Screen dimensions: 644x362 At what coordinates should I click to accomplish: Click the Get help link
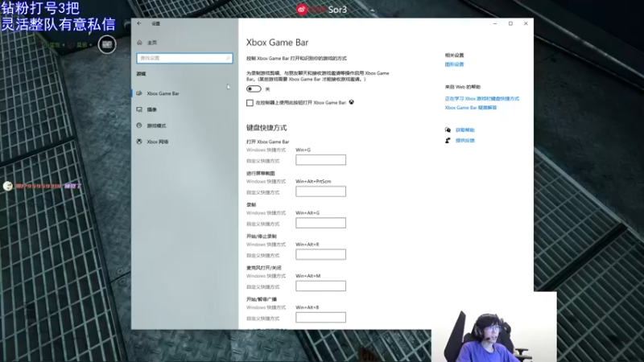(x=465, y=130)
